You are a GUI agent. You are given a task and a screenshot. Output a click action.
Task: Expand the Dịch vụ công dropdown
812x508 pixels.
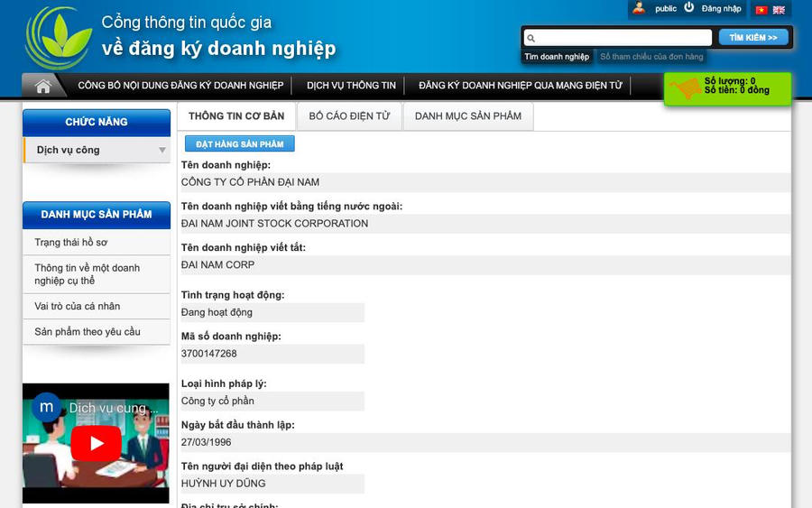pos(162,151)
